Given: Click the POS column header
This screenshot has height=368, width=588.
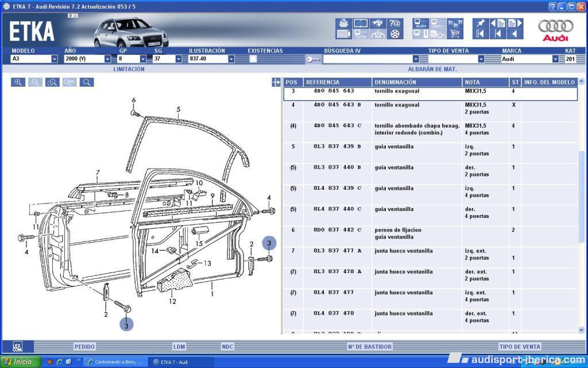Looking at the screenshot, I should [x=292, y=82].
